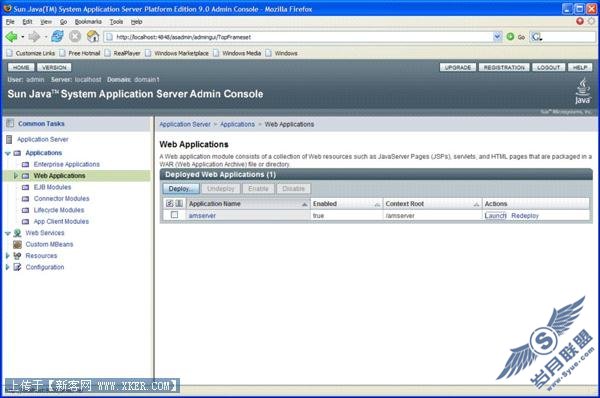
Task: Open the address bar history dropdown
Action: coord(497,37)
